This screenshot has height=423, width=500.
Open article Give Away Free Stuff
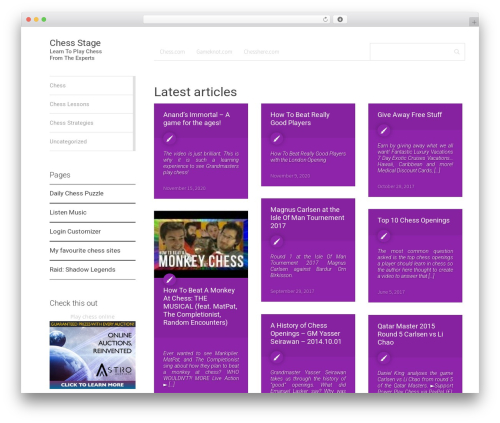409,115
